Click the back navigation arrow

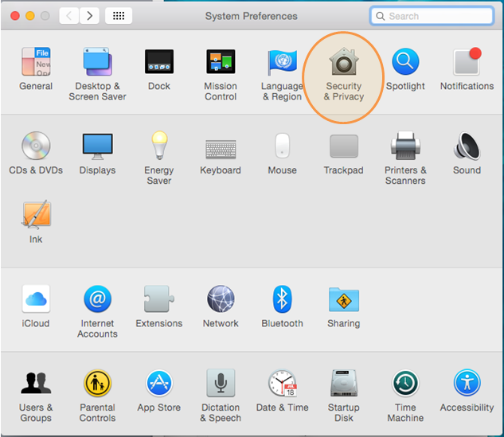click(68, 15)
